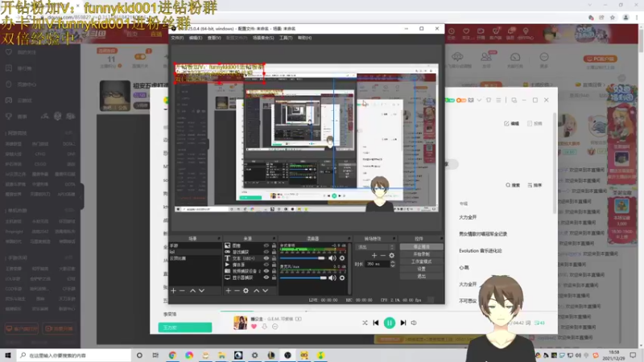Image resolution: width=644 pixels, height=362 pixels.
Task: Lock the video capture device source
Action: pyautogui.click(x=274, y=271)
